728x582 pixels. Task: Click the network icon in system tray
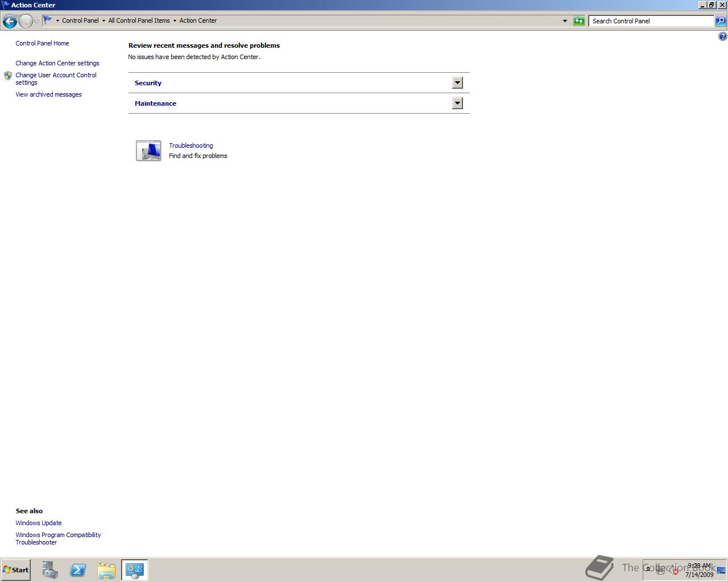click(x=661, y=571)
